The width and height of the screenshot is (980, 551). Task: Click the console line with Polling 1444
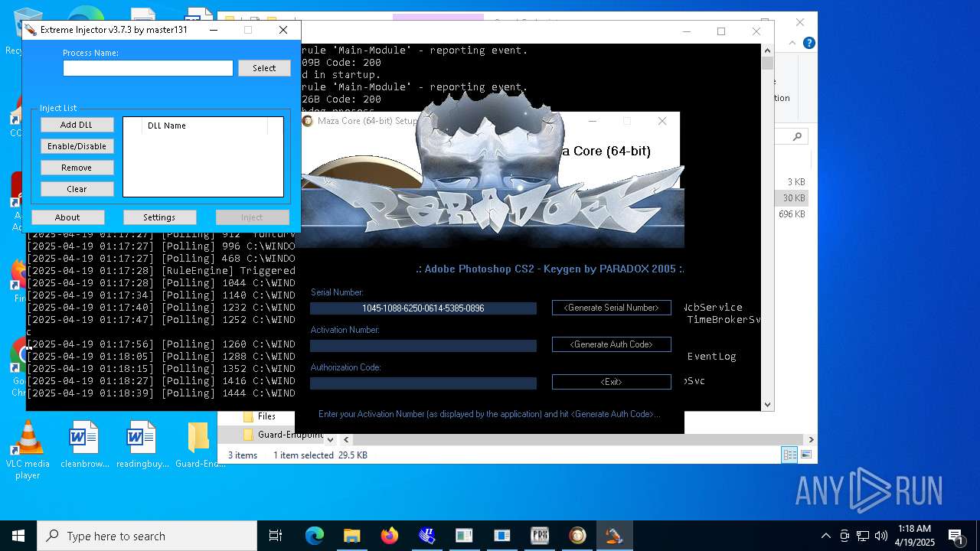tap(161, 393)
